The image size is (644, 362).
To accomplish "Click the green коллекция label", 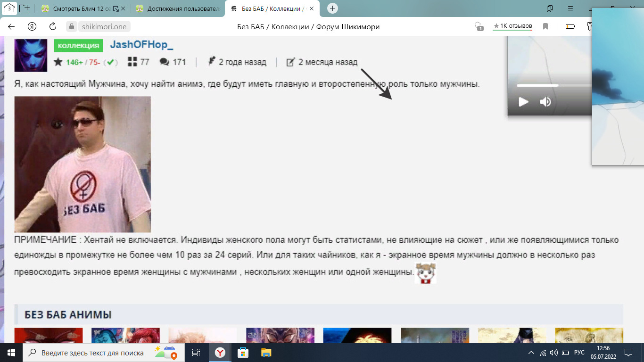I will (x=78, y=45).
